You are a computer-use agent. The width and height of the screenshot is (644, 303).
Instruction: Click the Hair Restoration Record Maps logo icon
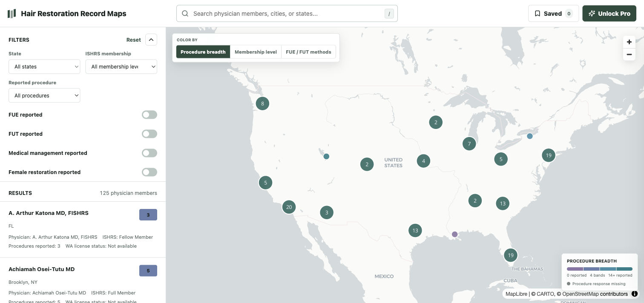click(x=11, y=14)
